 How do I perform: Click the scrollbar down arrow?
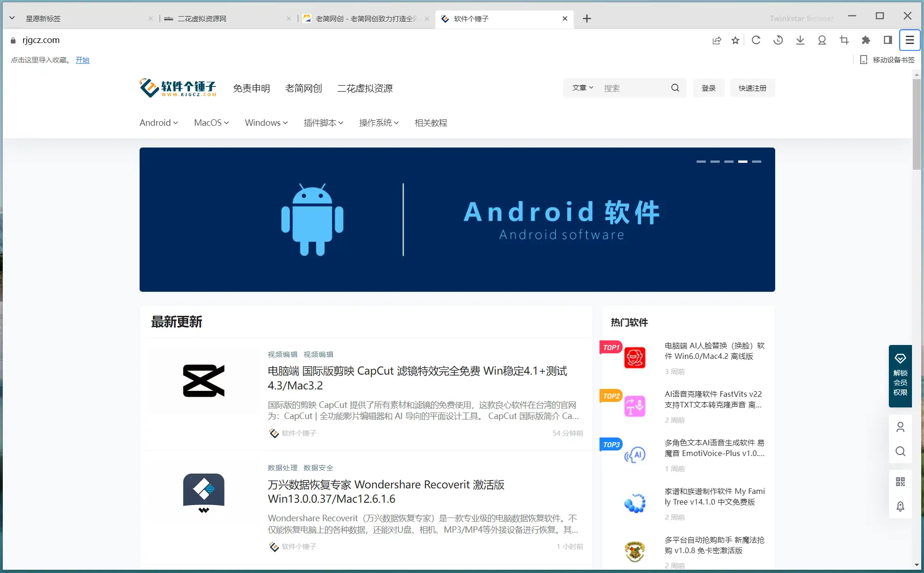click(x=917, y=565)
